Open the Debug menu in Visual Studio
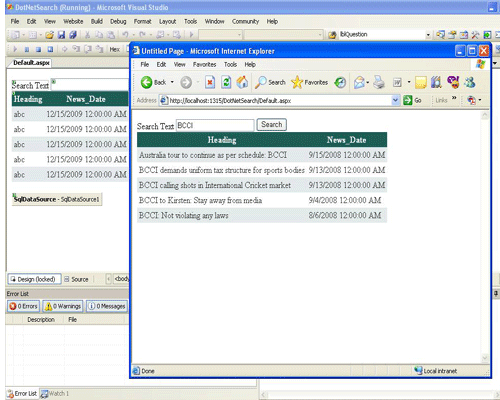This screenshot has width=500, height=400. click(x=118, y=21)
